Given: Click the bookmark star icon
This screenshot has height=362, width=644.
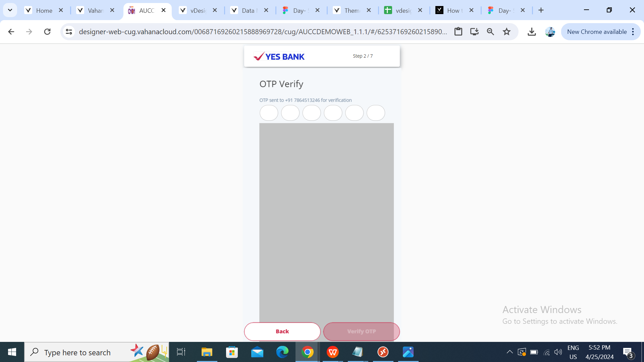Looking at the screenshot, I should click(506, 32).
